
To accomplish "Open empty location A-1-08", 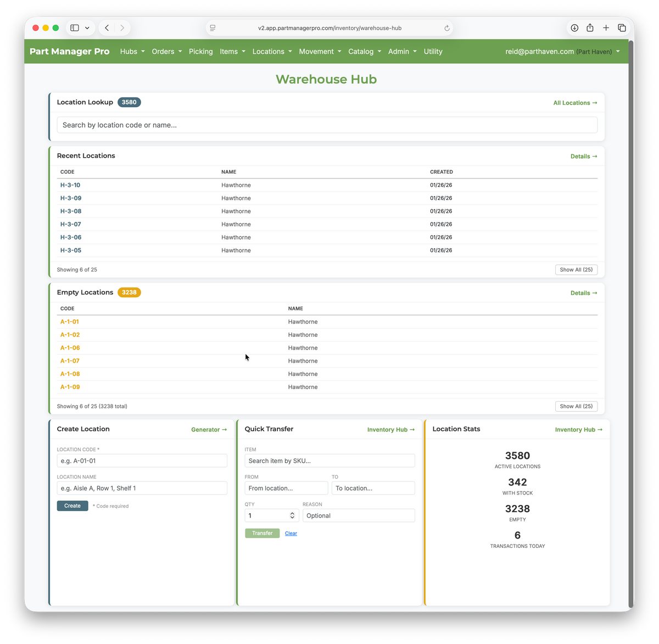I will coord(70,374).
